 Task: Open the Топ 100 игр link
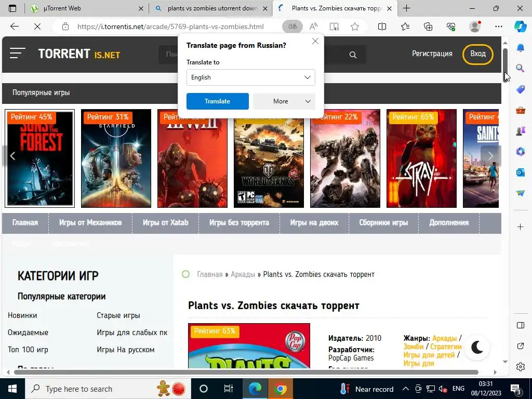[28, 350]
